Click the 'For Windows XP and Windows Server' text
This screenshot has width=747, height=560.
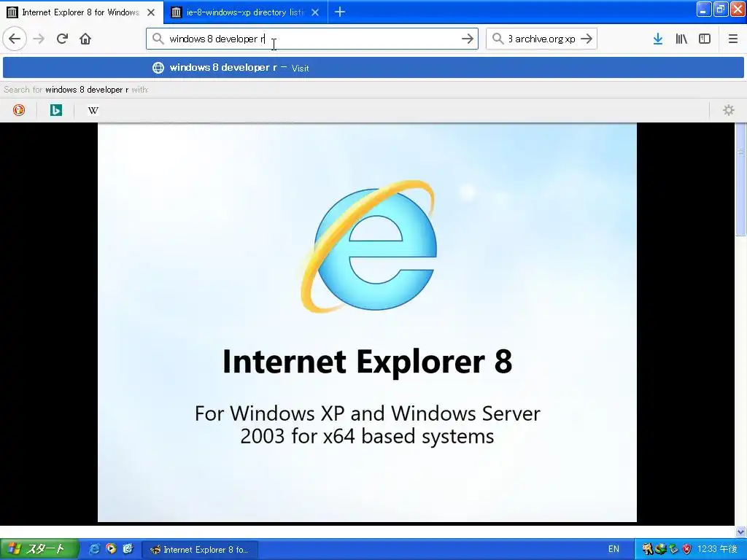point(368,413)
